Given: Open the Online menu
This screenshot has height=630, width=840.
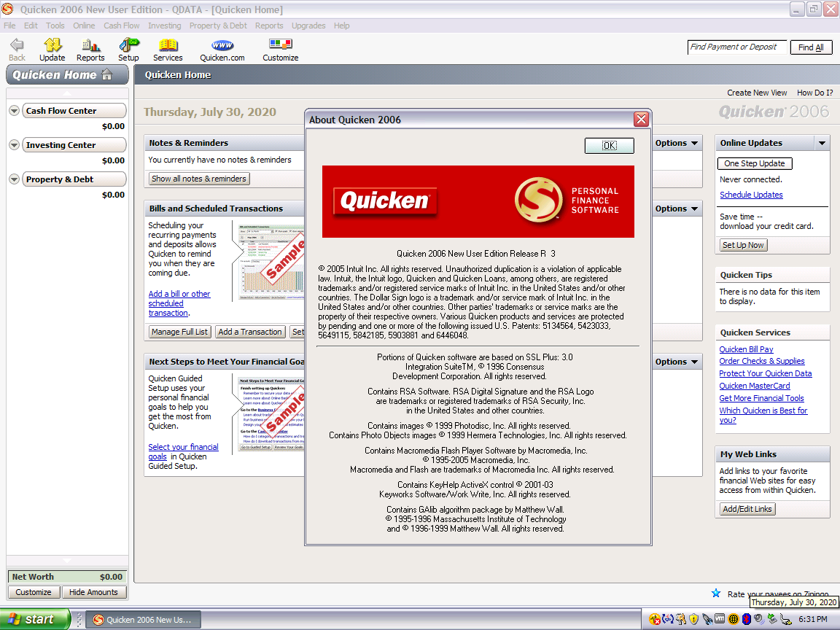Looking at the screenshot, I should point(84,26).
